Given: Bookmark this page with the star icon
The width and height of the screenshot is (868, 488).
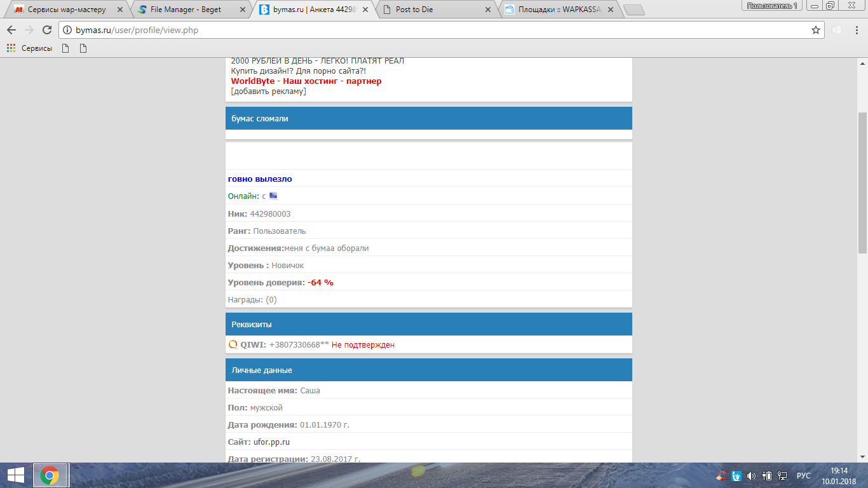Looking at the screenshot, I should pyautogui.click(x=816, y=30).
